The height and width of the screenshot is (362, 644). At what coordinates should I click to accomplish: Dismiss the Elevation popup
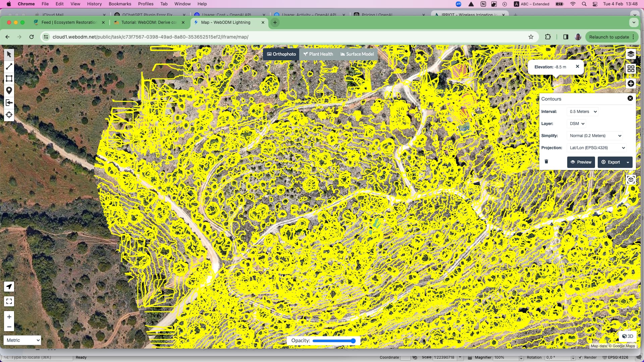click(577, 66)
